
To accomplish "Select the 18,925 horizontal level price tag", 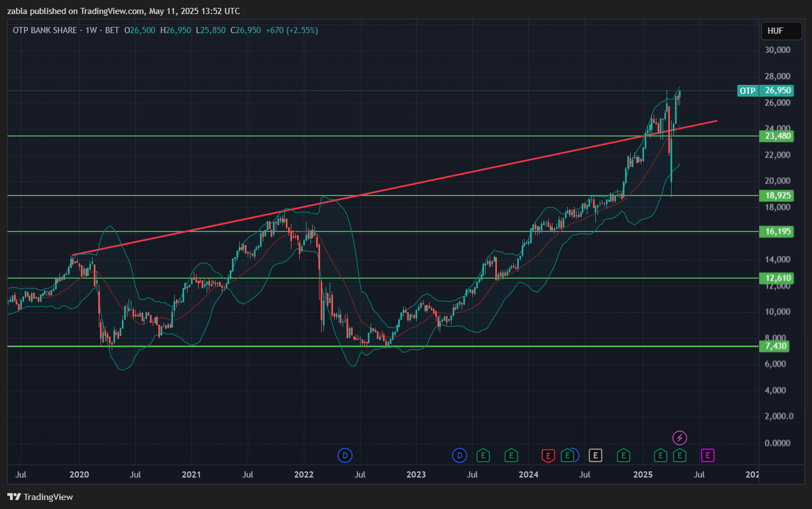I will point(777,196).
